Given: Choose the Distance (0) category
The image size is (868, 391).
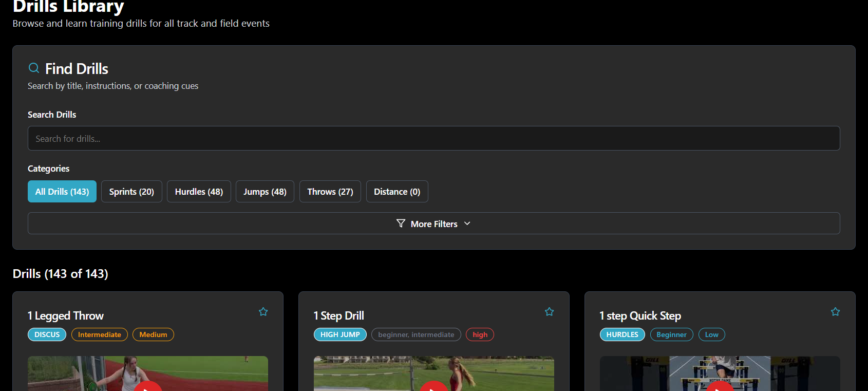Looking at the screenshot, I should tap(397, 192).
